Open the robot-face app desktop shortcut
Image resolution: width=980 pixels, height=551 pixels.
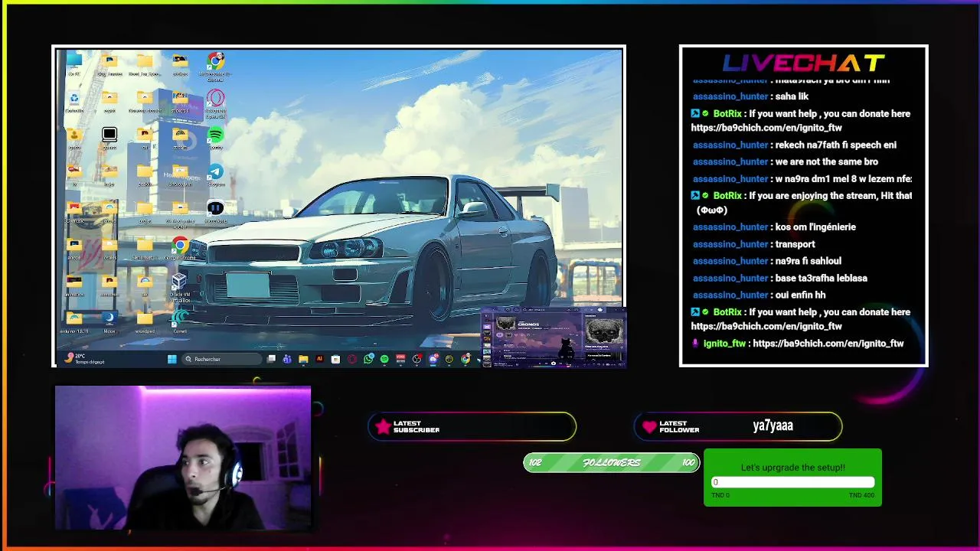(x=216, y=211)
